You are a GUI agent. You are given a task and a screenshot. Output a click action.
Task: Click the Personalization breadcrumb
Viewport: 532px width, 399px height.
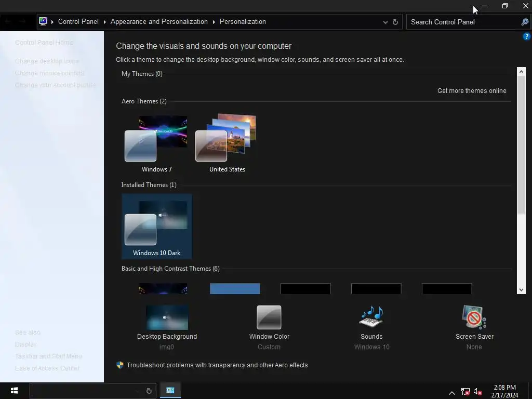(243, 21)
